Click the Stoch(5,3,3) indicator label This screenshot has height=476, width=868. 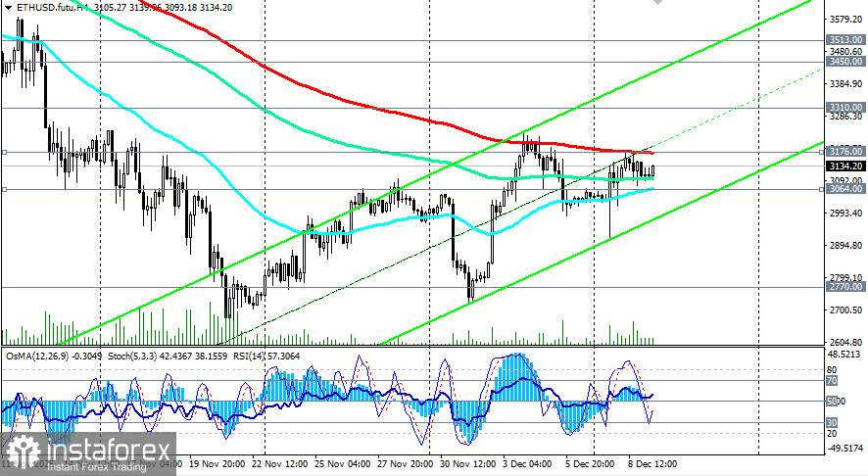pos(131,357)
